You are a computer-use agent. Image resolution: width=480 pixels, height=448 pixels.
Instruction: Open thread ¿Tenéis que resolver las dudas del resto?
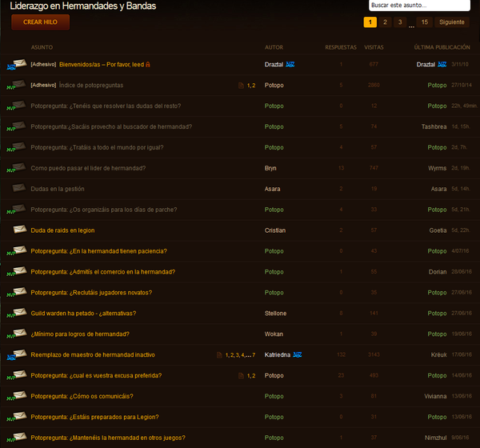click(106, 106)
